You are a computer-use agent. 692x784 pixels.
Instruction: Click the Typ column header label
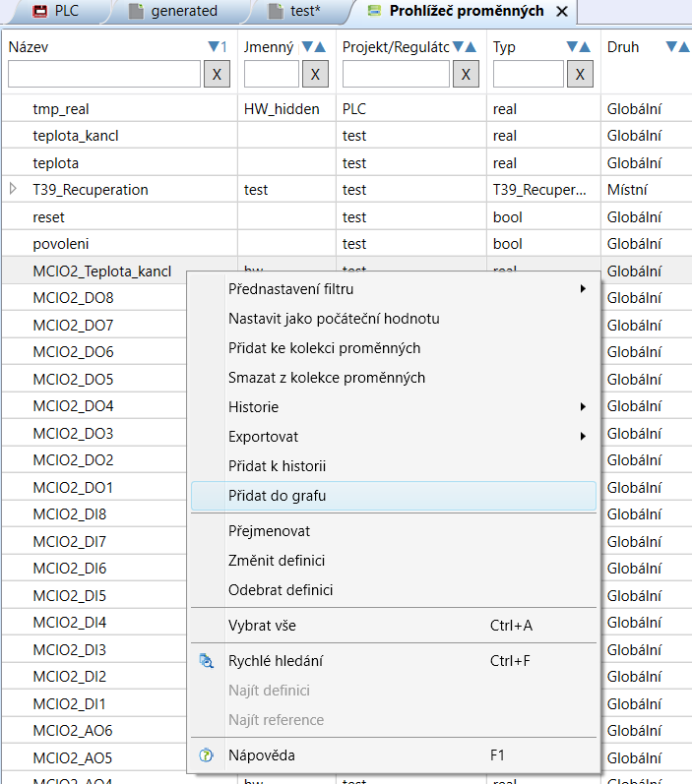(504, 47)
